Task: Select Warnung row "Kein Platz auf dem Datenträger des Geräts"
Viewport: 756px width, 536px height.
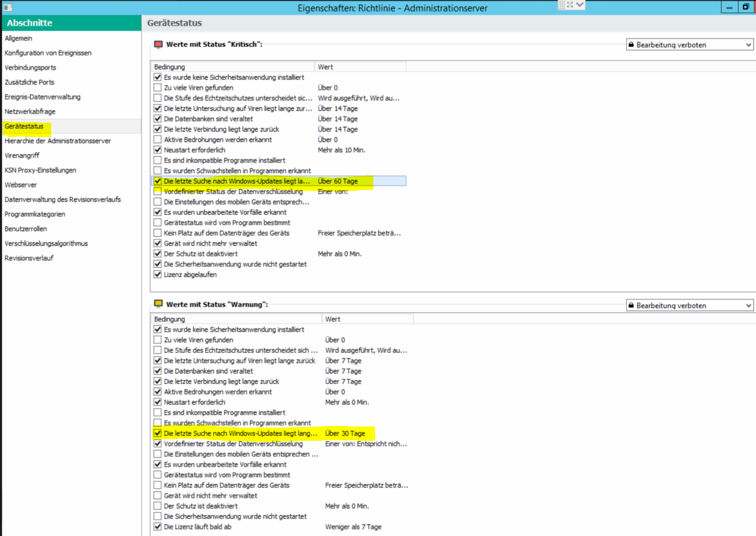Action: click(x=227, y=485)
